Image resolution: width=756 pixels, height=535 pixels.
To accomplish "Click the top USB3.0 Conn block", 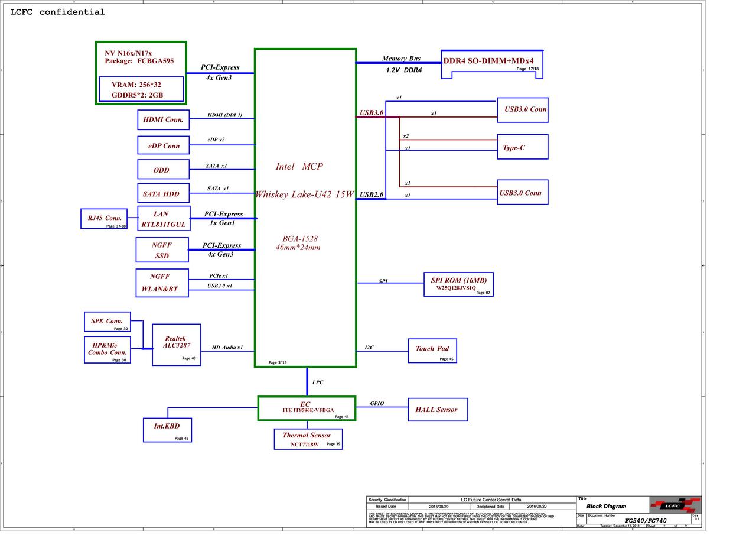I will tap(522, 110).
